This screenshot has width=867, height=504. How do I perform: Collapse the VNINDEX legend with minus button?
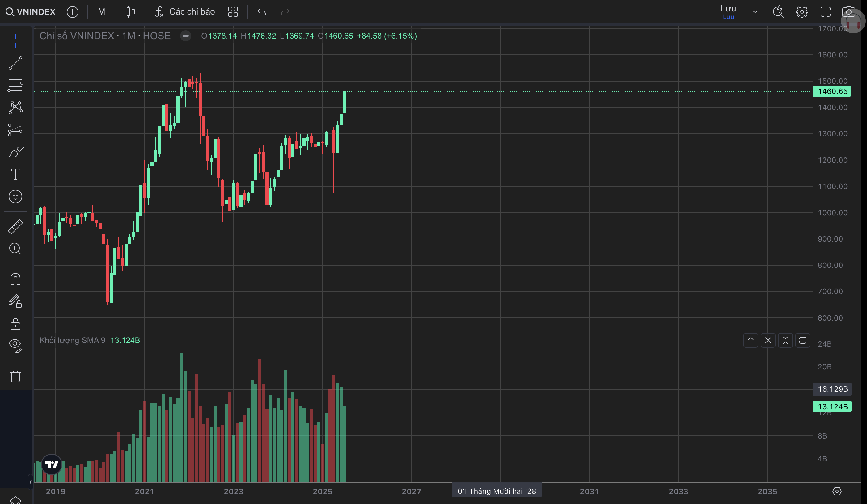tap(185, 36)
